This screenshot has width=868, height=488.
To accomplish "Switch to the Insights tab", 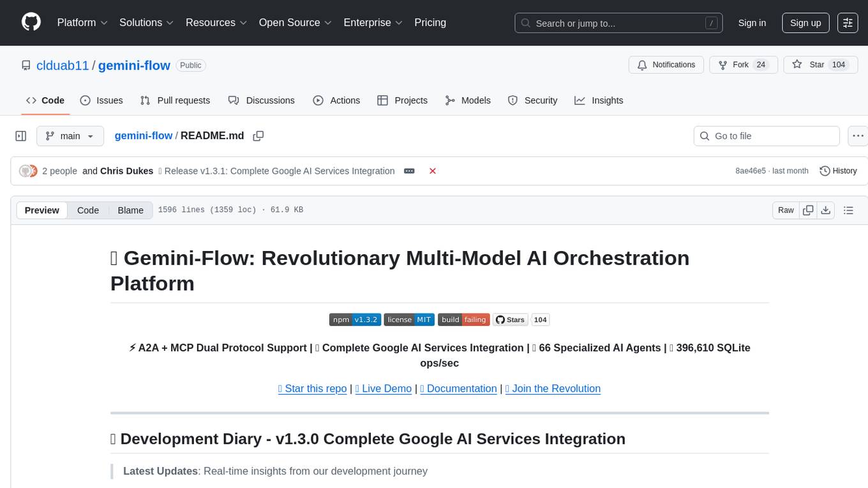I will [599, 100].
